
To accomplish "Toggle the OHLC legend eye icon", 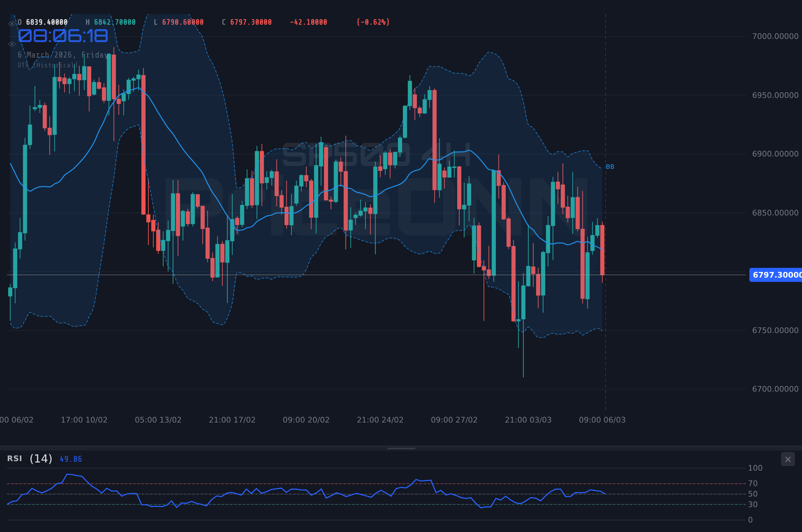I will [x=12, y=24].
